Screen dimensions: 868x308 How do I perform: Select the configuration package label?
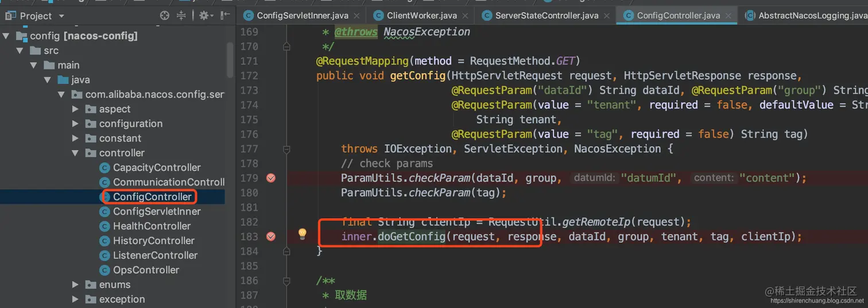[x=131, y=124]
